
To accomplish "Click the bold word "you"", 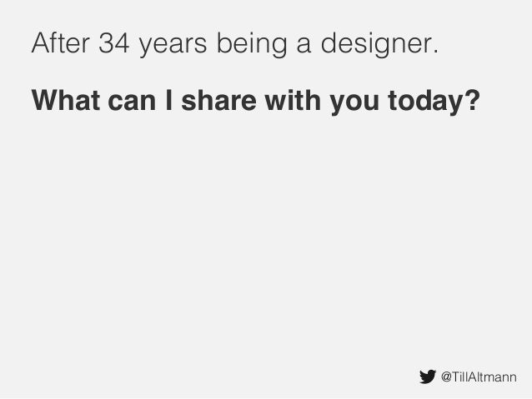I will (x=354, y=104).
